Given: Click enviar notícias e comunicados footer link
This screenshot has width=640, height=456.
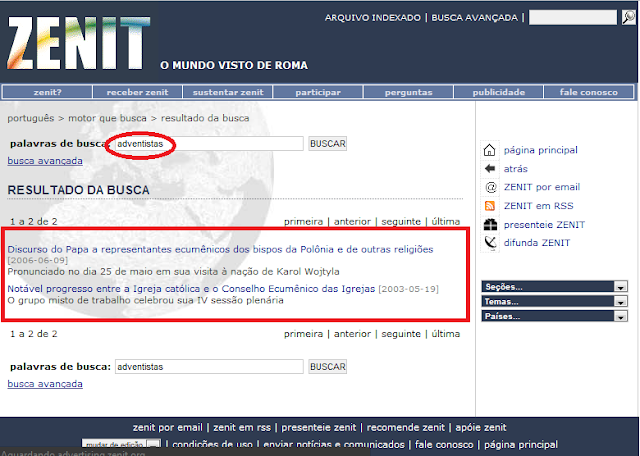Looking at the screenshot, I should click(334, 445).
